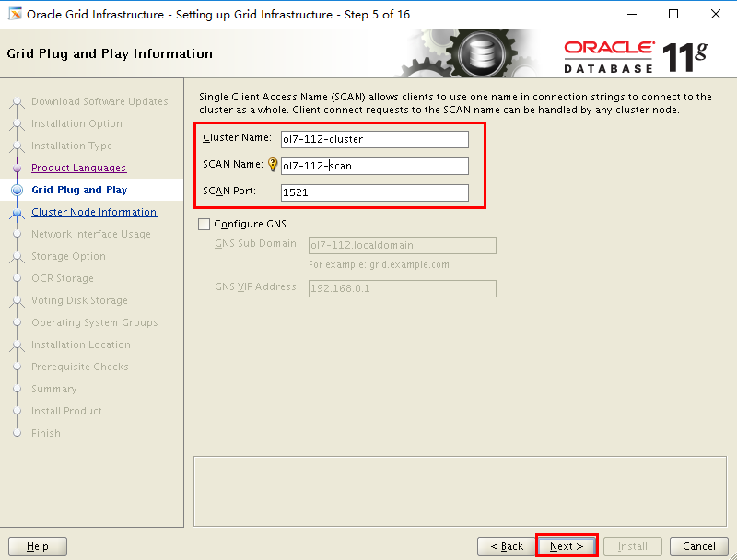Image resolution: width=737 pixels, height=560 pixels.
Task: Click the Summary step
Action: coord(54,389)
